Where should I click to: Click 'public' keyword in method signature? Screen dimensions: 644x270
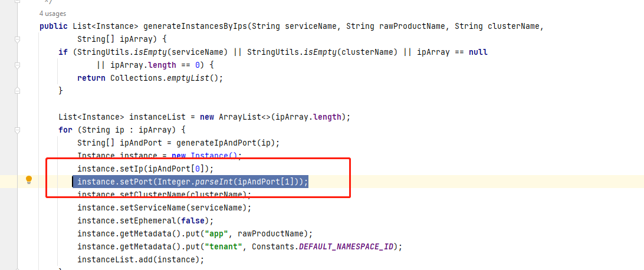coord(54,27)
